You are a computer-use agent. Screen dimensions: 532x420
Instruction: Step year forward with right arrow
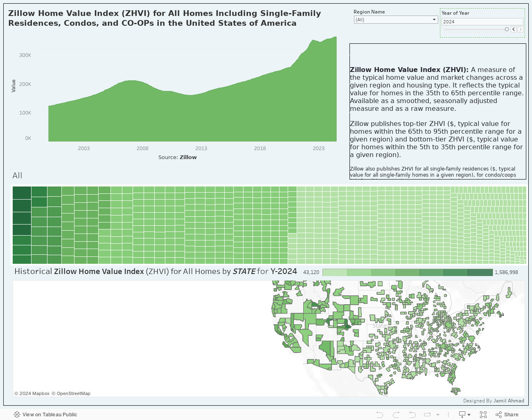(520, 29)
